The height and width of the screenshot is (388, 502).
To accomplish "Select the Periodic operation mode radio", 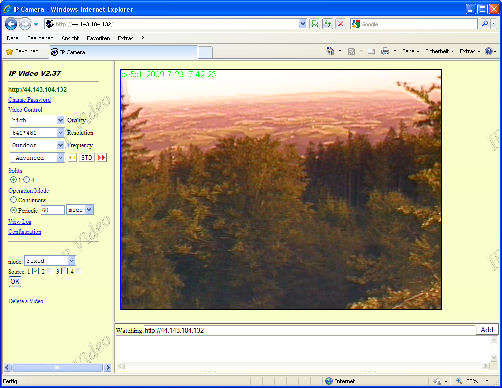I will [13, 210].
